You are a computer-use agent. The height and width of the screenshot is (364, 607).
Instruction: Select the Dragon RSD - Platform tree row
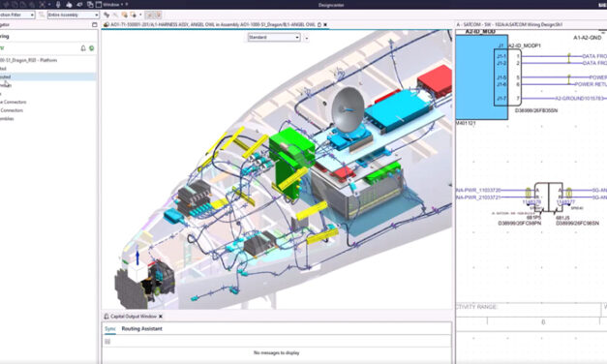point(48,60)
